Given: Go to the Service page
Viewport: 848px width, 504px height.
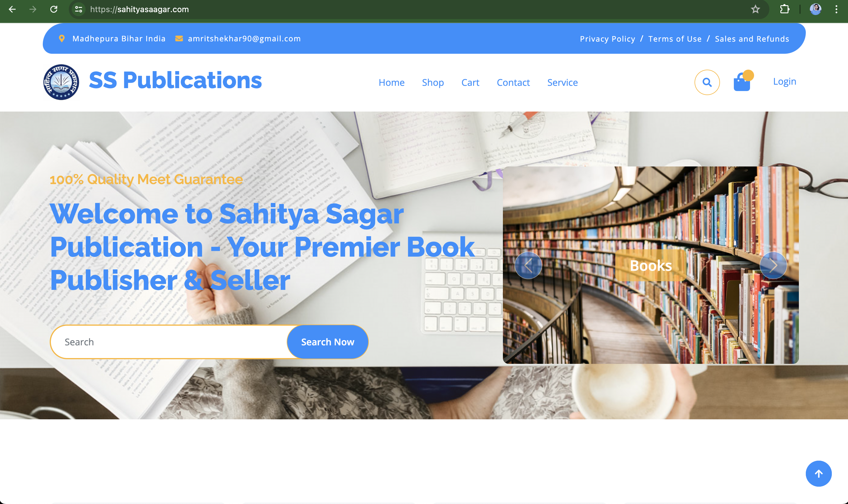Looking at the screenshot, I should pos(562,83).
